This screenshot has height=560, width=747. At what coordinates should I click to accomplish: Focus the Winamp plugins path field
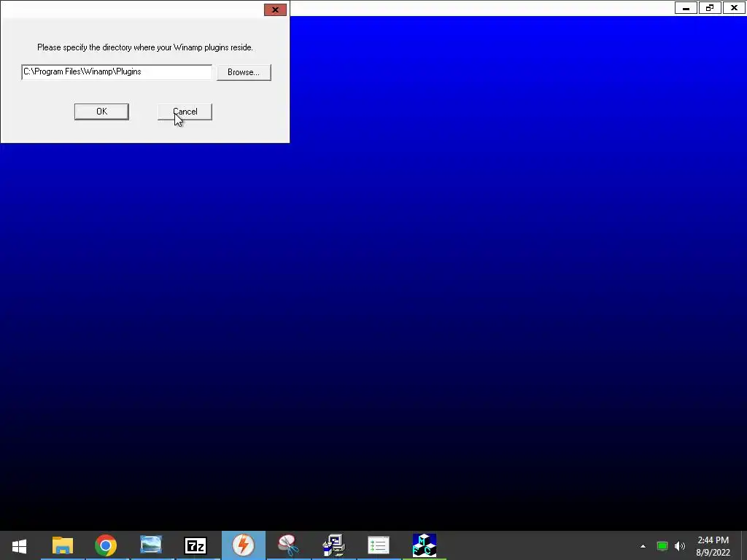pos(117,72)
